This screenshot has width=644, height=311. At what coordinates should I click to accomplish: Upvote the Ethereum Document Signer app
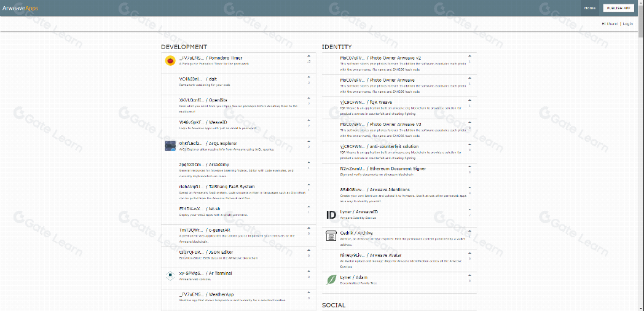469,167
